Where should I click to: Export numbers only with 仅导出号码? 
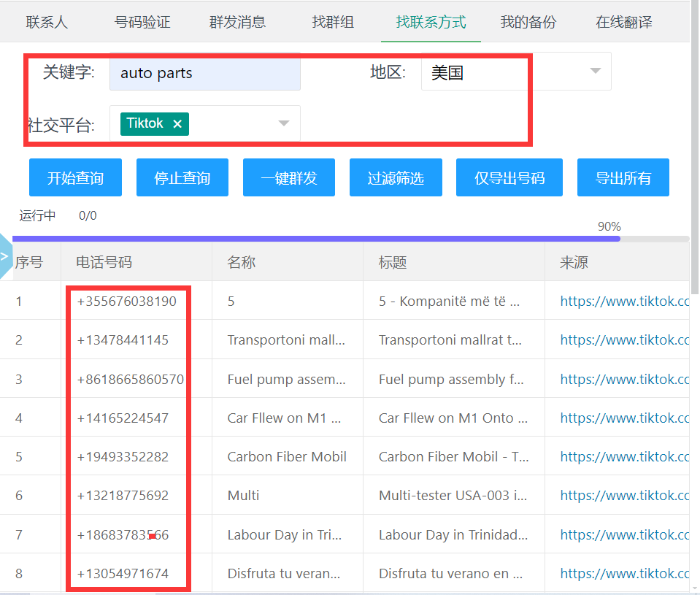coord(509,178)
